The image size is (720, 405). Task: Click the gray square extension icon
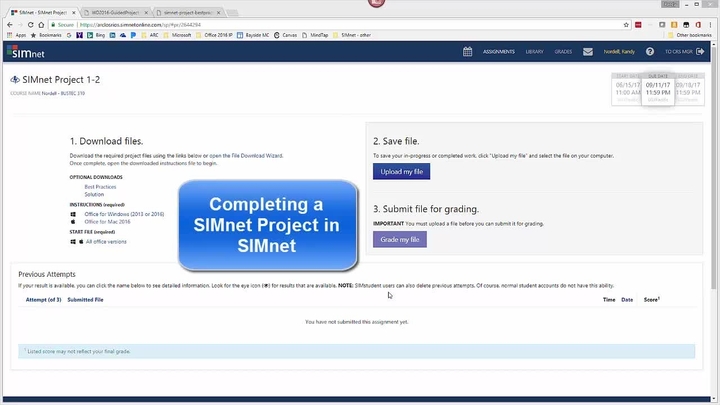[x=662, y=25]
